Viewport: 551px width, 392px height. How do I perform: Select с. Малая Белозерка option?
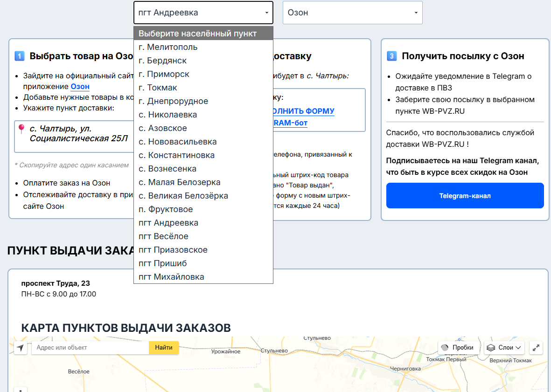click(x=203, y=182)
